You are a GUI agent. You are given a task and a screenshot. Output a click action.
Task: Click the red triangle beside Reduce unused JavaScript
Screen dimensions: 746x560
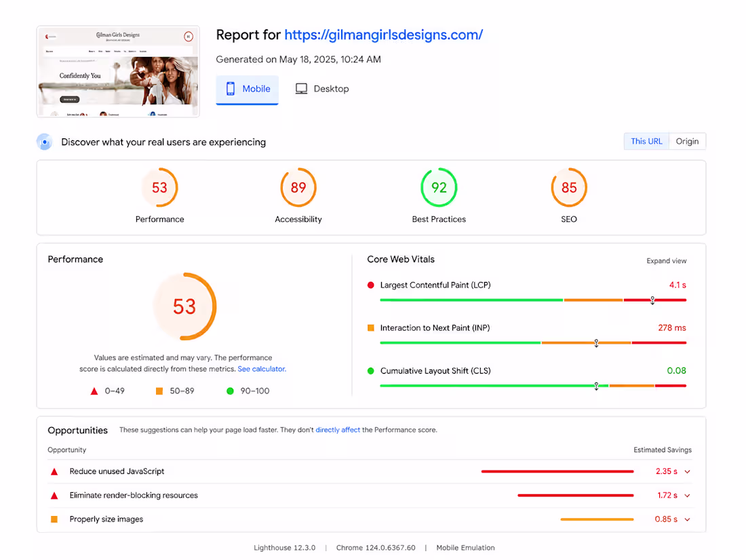click(x=54, y=471)
